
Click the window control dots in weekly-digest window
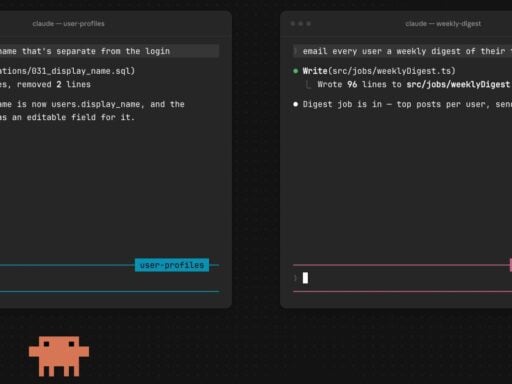tap(301, 24)
